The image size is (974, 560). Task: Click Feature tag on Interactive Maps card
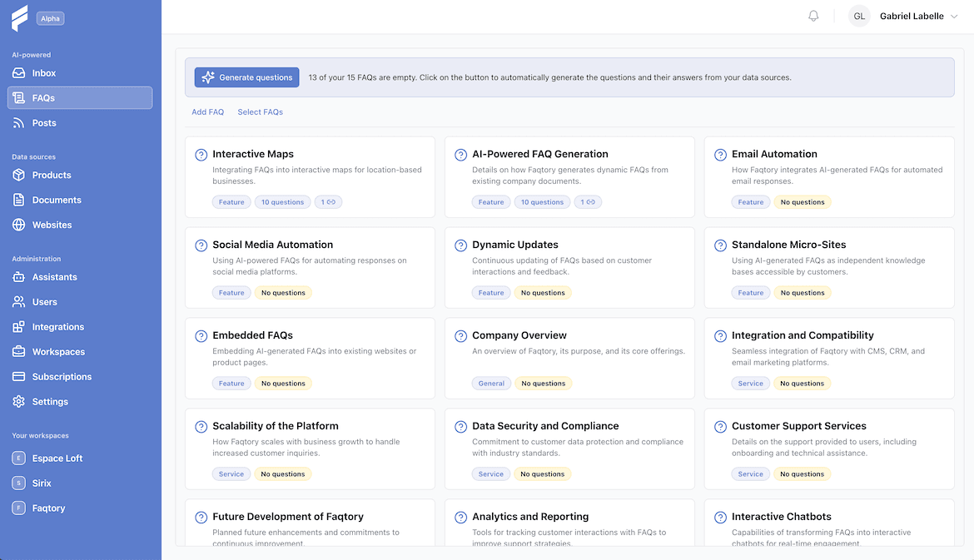click(231, 201)
